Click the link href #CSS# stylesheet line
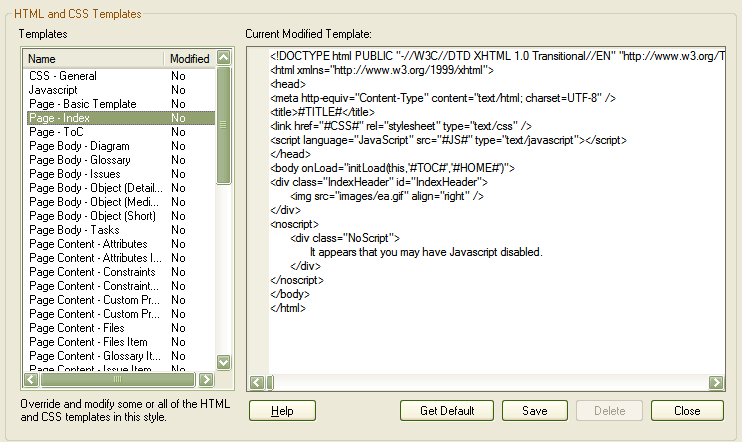This screenshot has height=442, width=742. coord(401,126)
